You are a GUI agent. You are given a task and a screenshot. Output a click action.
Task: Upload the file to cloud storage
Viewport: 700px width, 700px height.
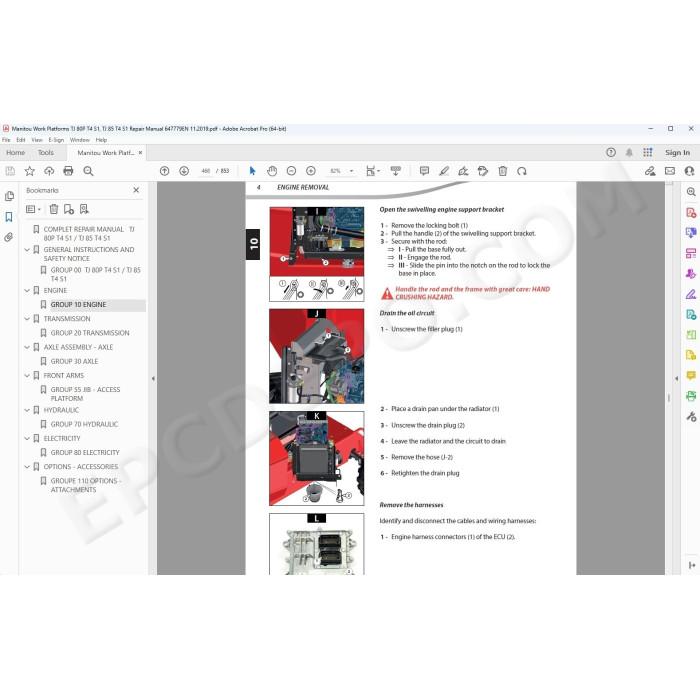(x=49, y=171)
